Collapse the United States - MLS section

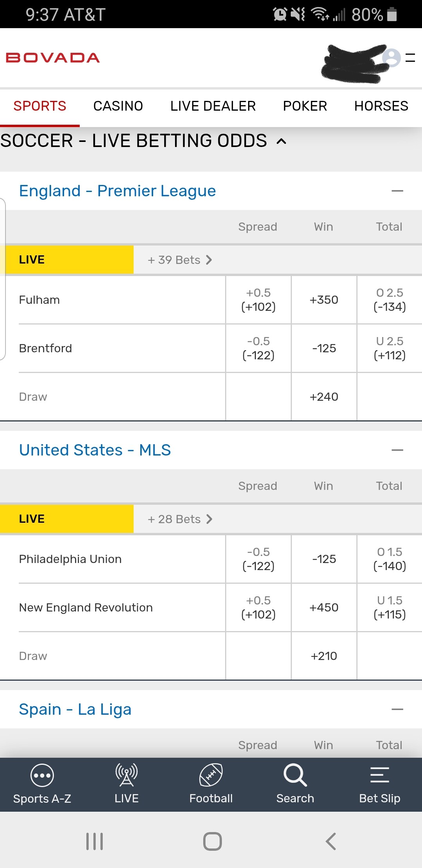point(397,450)
